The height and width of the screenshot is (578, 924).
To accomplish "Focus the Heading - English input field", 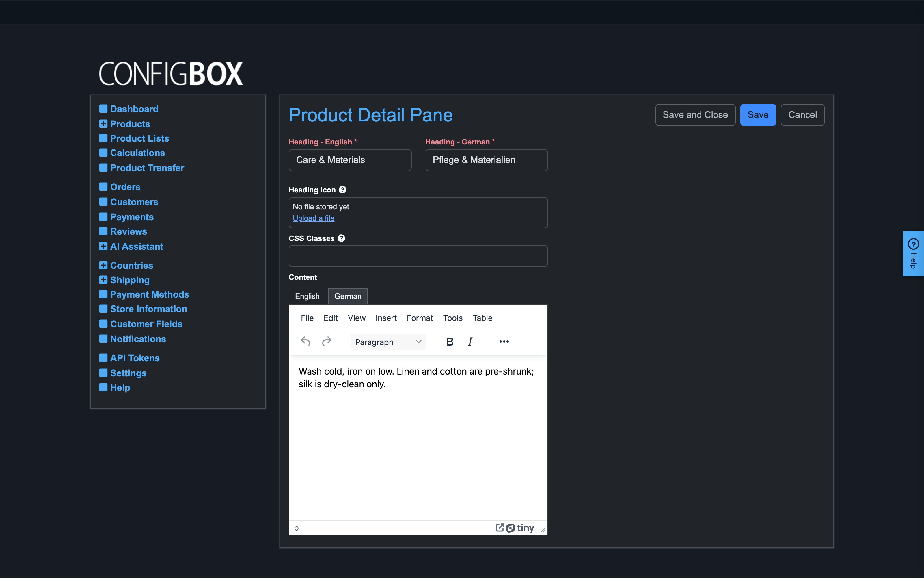I will [x=350, y=160].
